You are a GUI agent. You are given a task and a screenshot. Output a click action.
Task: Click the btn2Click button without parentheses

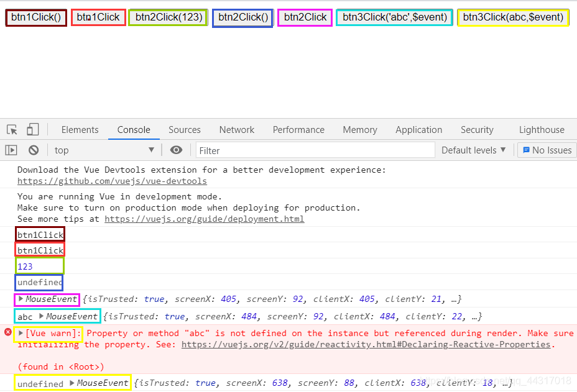pyautogui.click(x=305, y=17)
